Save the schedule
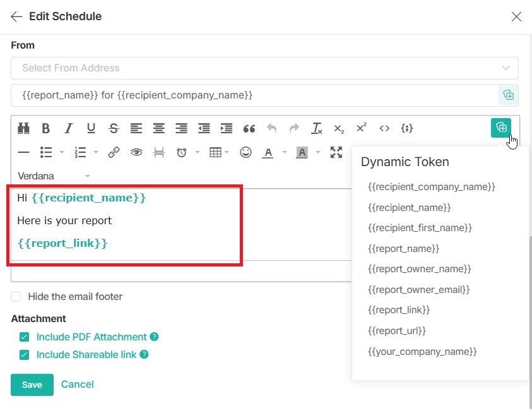 click(x=32, y=385)
